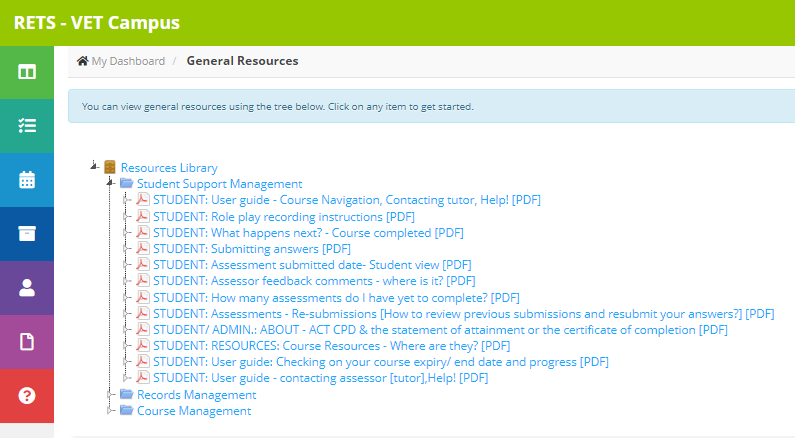Screen dimensions: 795x438
Task: Click the document file sidebar icon
Action: click(x=27, y=342)
